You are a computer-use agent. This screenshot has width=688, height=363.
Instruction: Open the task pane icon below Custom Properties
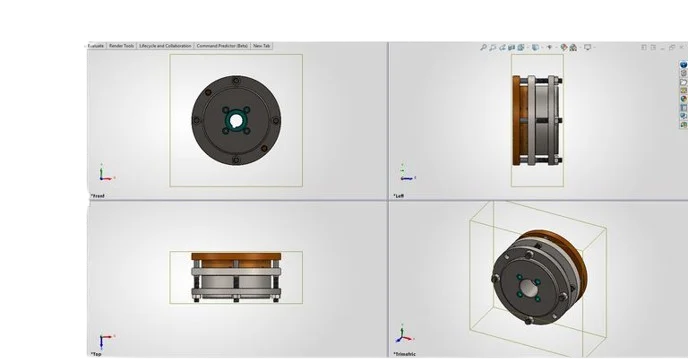tap(684, 116)
